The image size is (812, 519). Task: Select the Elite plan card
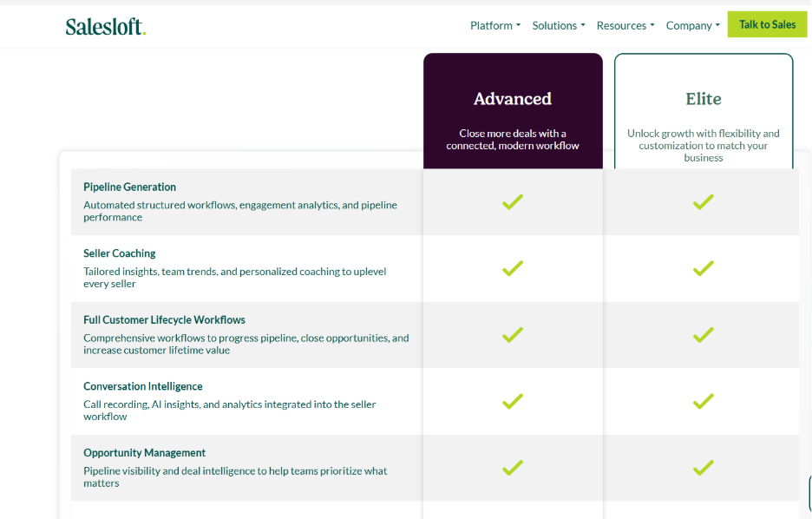click(704, 111)
